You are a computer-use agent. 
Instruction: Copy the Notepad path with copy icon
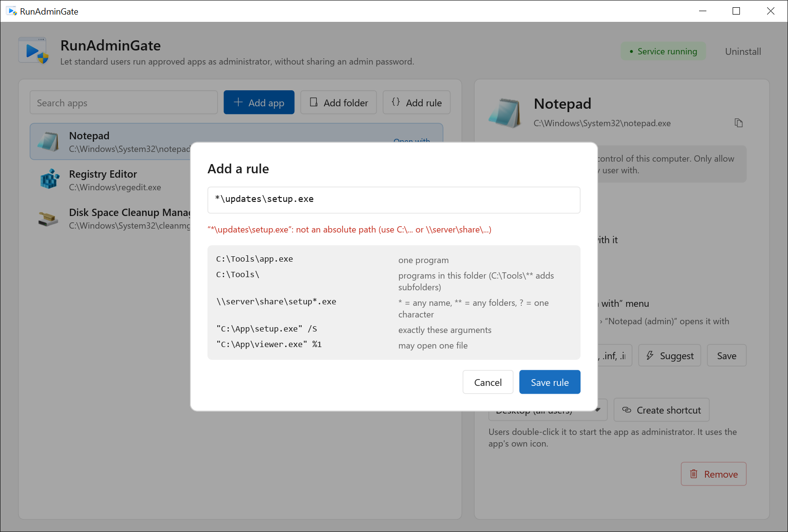click(738, 123)
